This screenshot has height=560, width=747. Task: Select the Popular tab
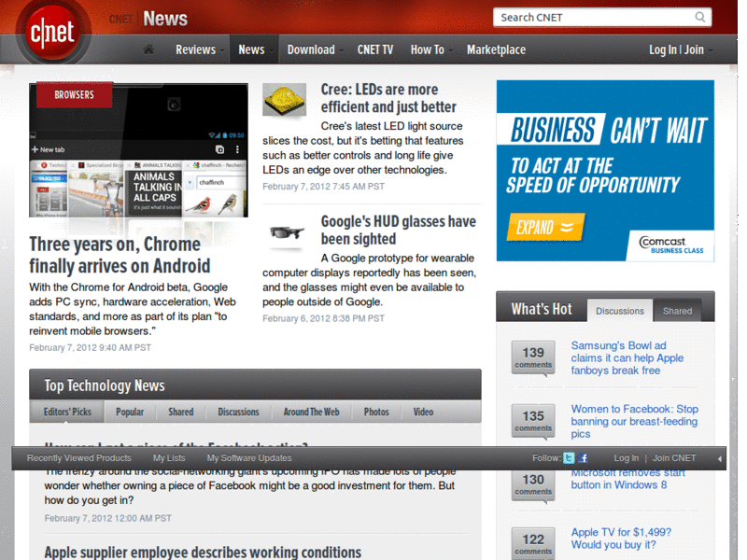pos(130,412)
